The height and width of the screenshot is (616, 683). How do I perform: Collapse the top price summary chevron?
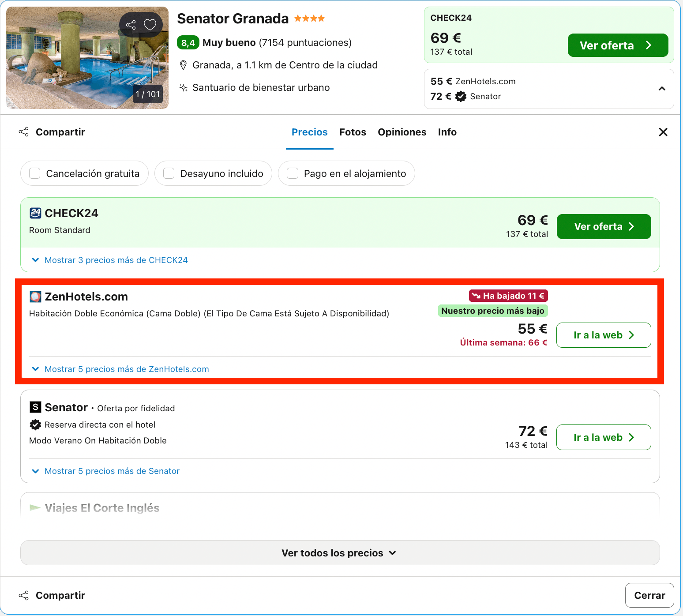[x=662, y=89]
